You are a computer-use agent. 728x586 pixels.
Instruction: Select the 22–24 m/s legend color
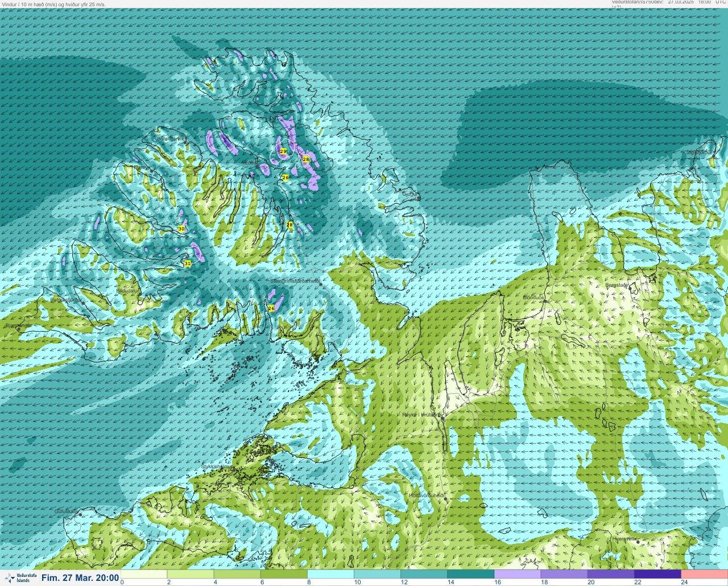pyautogui.click(x=657, y=574)
